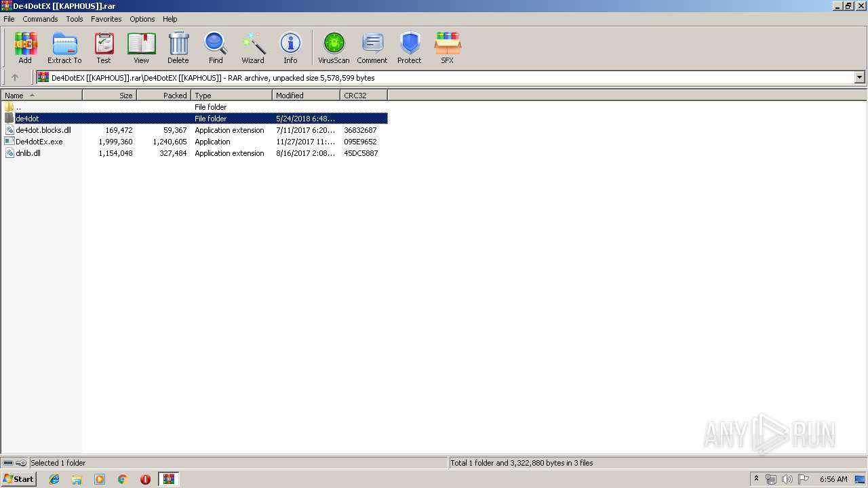
Task: Click the Add archive toolbar icon
Action: click(25, 47)
